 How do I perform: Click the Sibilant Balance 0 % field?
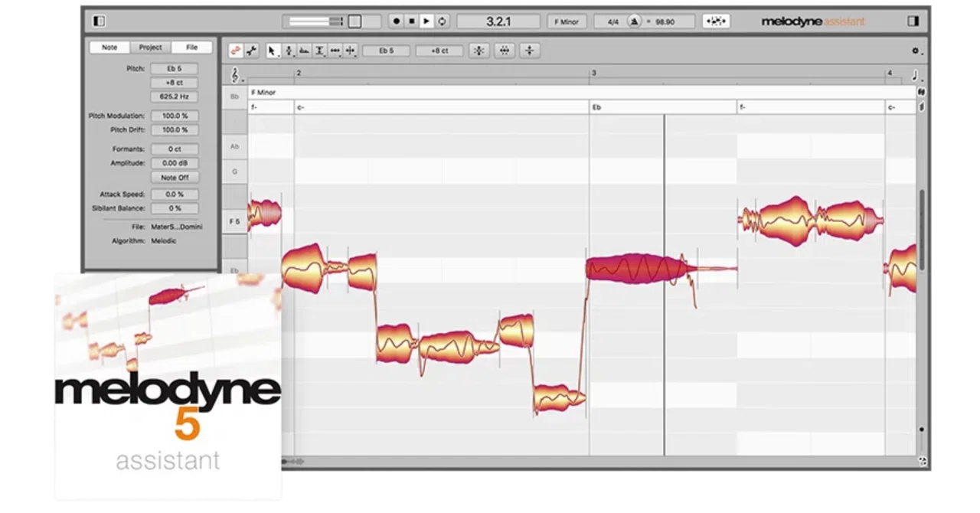point(175,208)
